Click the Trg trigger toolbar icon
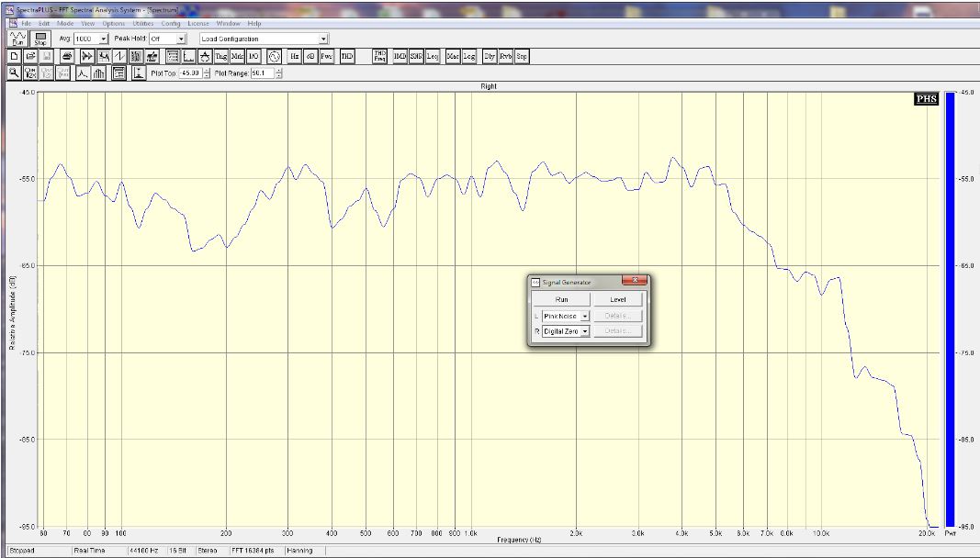The image size is (980, 558). [x=221, y=56]
